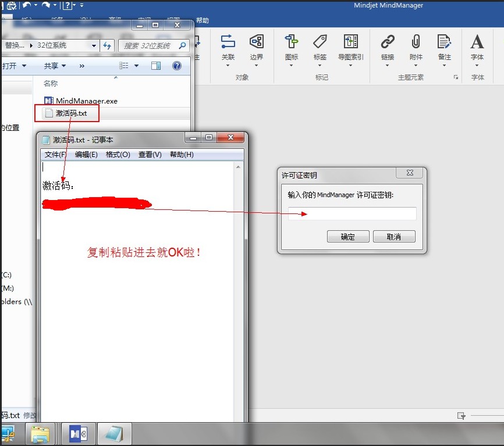This screenshot has width=504, height=446.
Task: Click the Notepad vertical scrollbar up arrow
Action: [x=238, y=167]
